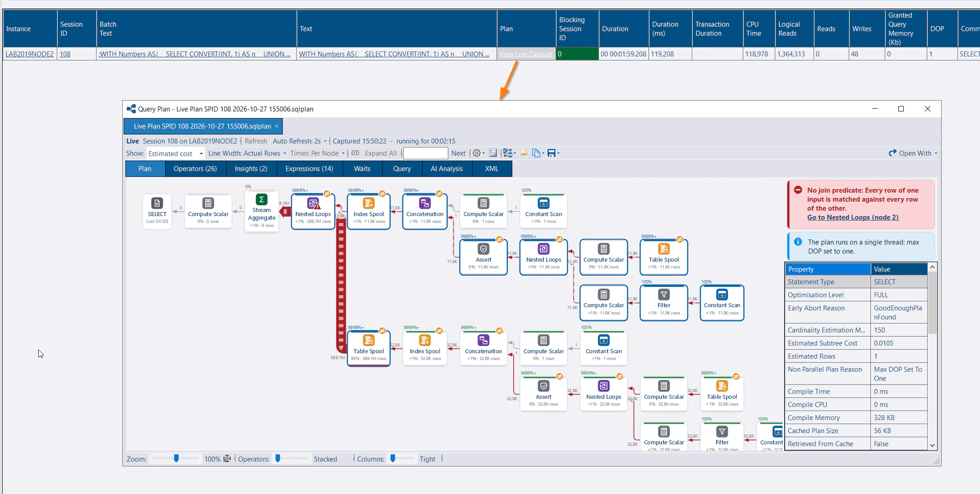Click the session ID 108 link
Screen dimensions: 980x494
pos(65,54)
